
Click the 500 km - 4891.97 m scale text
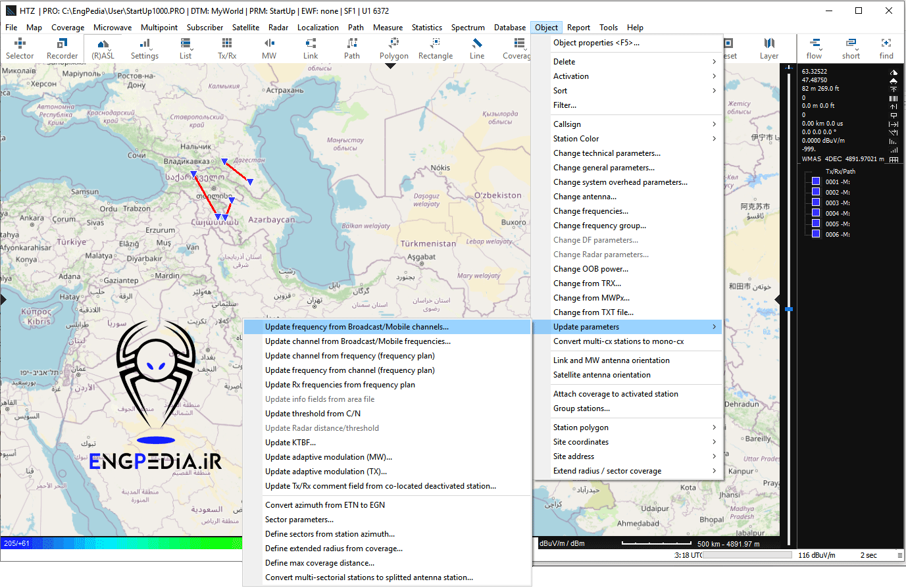click(x=728, y=544)
